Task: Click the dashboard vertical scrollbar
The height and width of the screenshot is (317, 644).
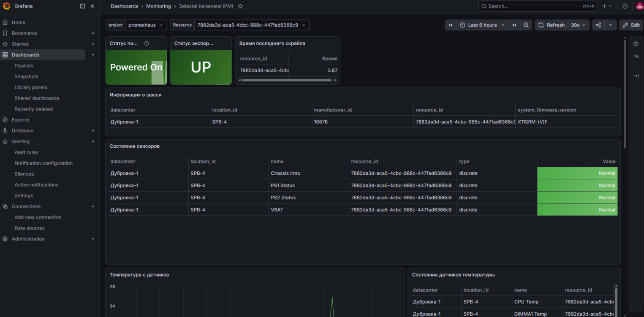Action: 625,94
